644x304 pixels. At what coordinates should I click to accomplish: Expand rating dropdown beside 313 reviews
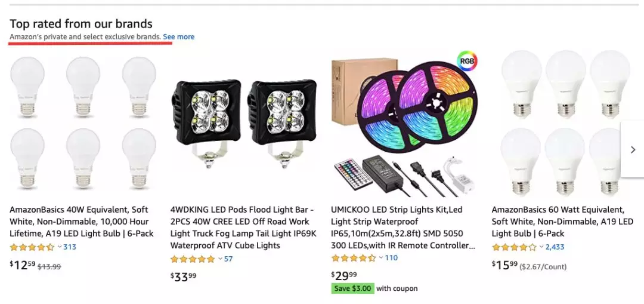point(60,247)
